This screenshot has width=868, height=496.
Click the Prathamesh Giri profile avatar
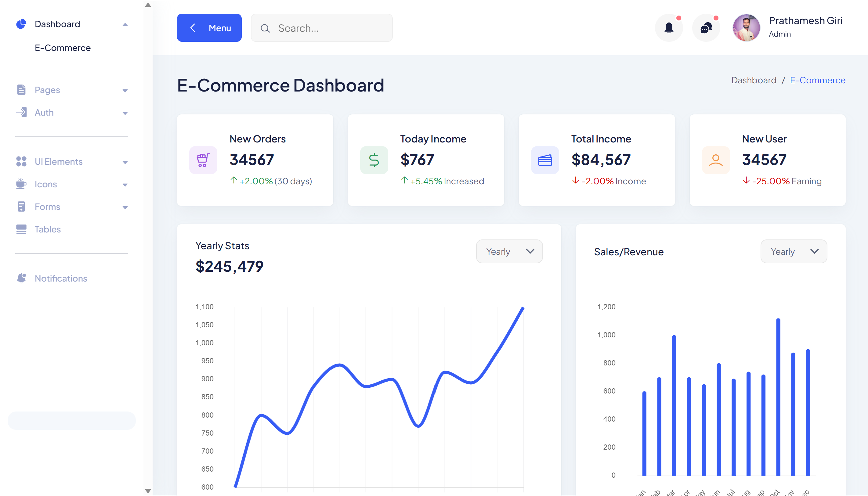pos(746,28)
